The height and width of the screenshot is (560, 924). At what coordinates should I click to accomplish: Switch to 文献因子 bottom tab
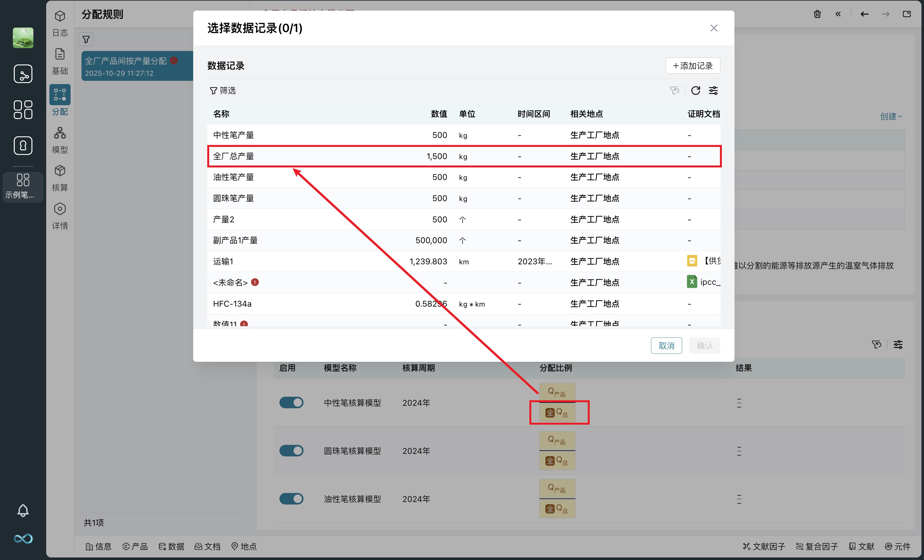(x=764, y=547)
